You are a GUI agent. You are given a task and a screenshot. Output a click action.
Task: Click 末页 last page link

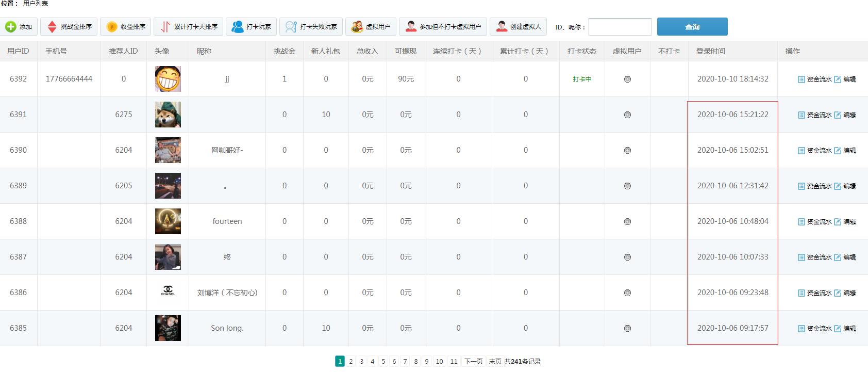pos(495,361)
